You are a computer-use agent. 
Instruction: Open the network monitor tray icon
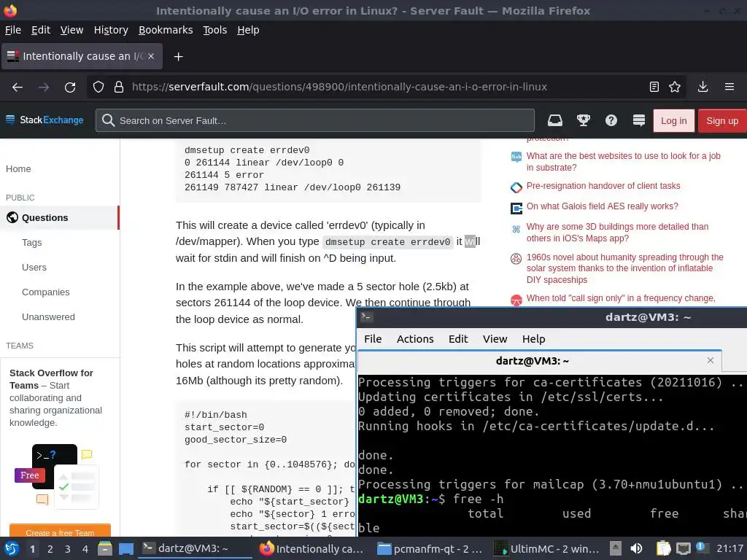683,548
